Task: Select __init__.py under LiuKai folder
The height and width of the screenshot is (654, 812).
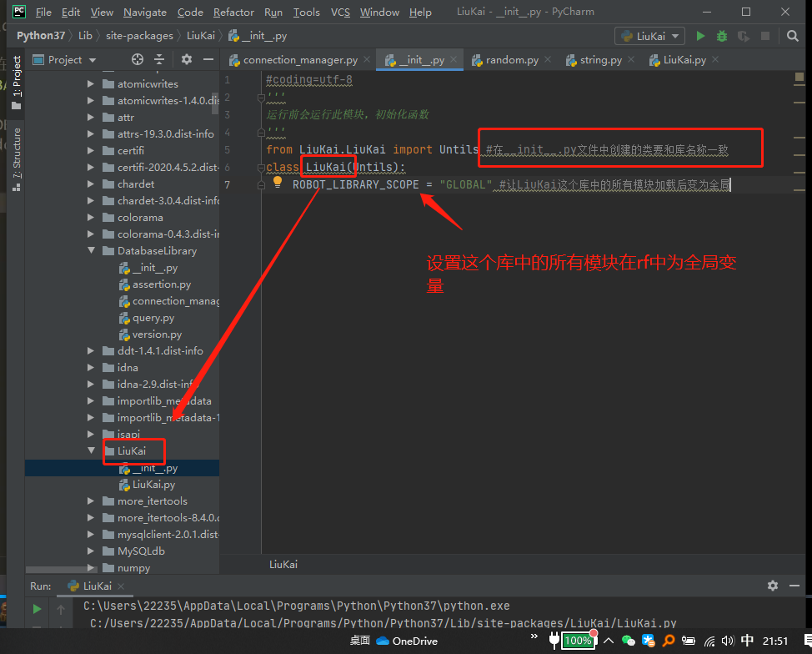Action: click(155, 468)
